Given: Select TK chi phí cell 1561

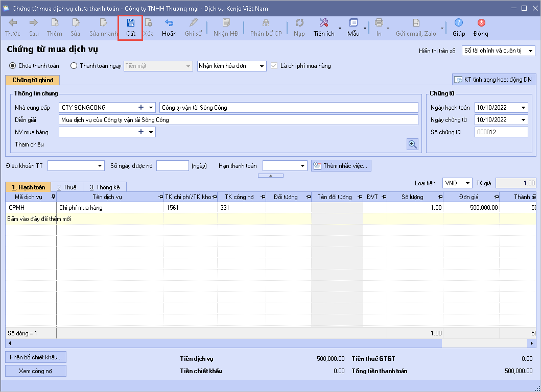Looking at the screenshot, I should coord(191,208).
